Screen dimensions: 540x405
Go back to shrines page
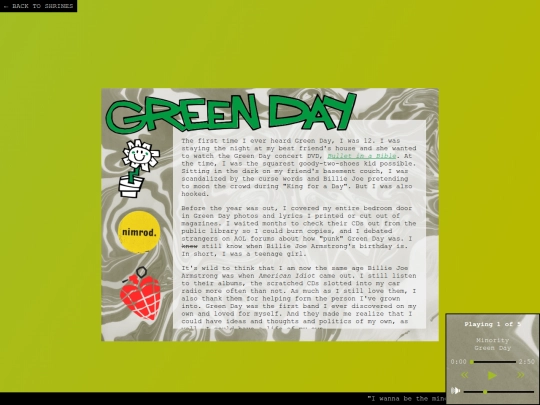tap(38, 6)
